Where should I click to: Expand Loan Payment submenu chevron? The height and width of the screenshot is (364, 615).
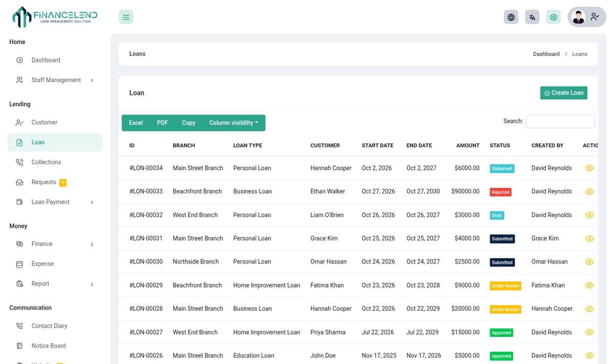[92, 202]
